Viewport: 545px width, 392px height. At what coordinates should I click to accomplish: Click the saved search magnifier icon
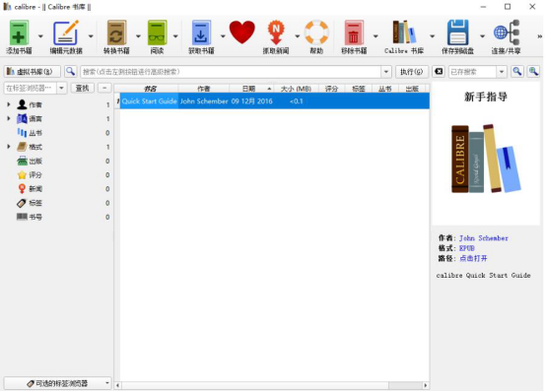click(x=517, y=72)
